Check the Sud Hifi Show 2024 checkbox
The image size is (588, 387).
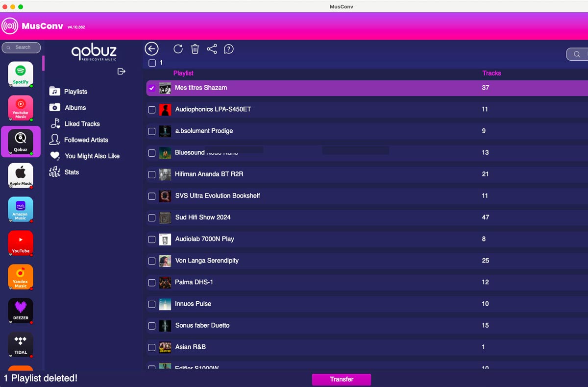pyautogui.click(x=152, y=218)
